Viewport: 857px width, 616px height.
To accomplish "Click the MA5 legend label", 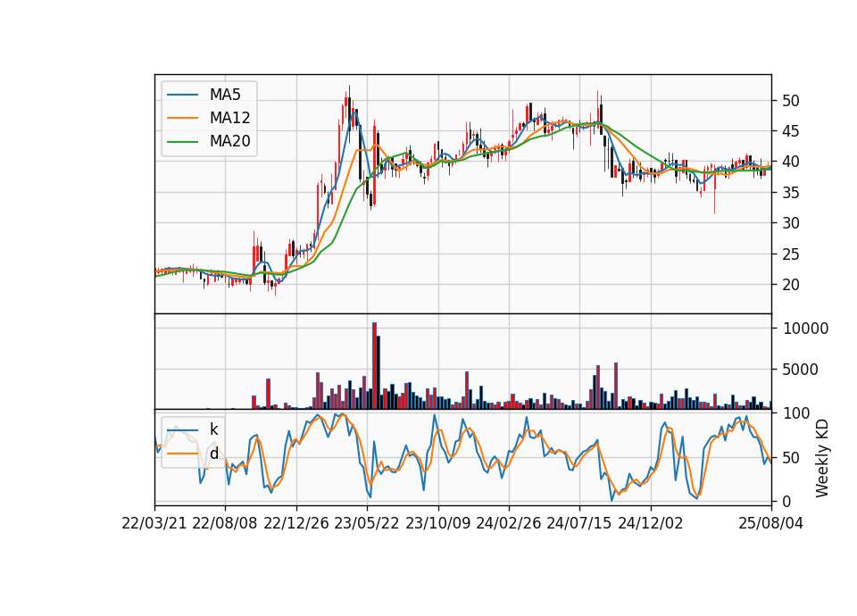I will pos(225,95).
